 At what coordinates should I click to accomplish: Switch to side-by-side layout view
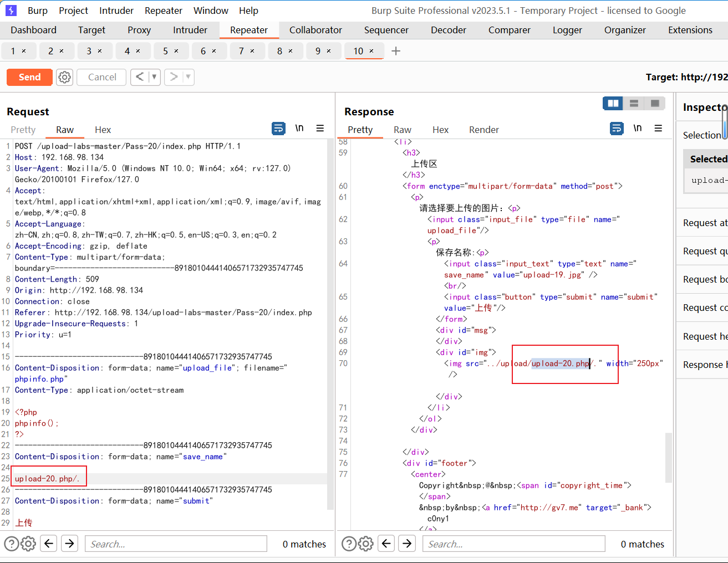(613, 104)
